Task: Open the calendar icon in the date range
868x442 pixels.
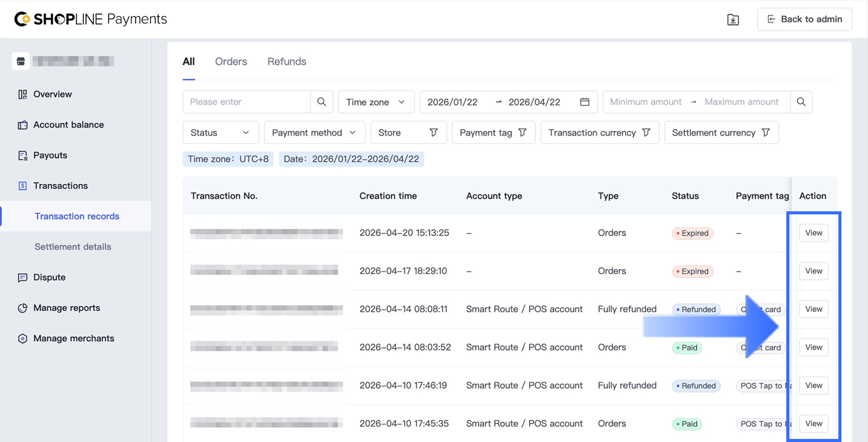Action: click(x=585, y=102)
